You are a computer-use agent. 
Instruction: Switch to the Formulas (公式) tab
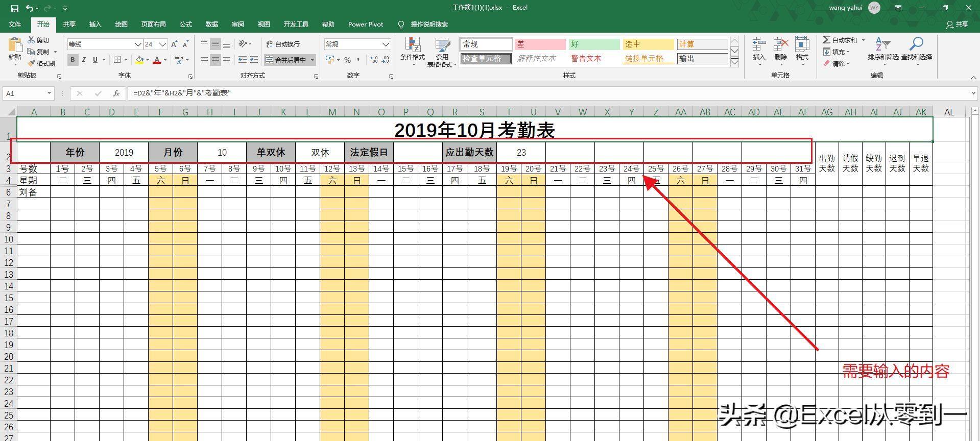pyautogui.click(x=185, y=24)
